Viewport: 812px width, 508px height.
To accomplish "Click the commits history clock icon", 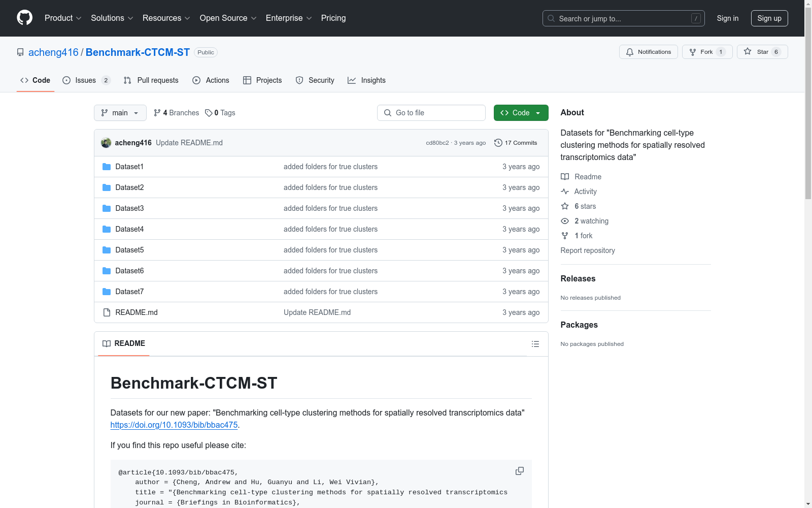I will point(498,143).
